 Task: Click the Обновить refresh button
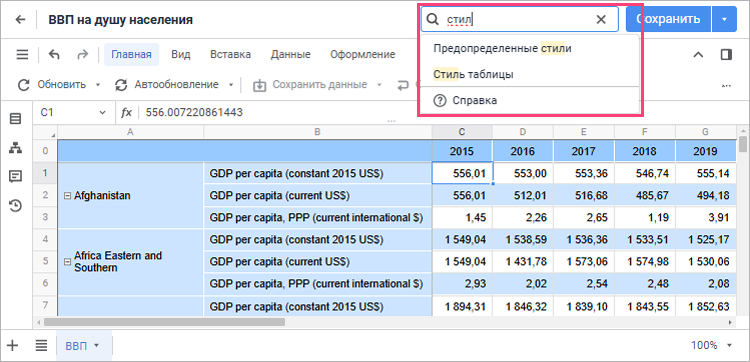(52, 85)
